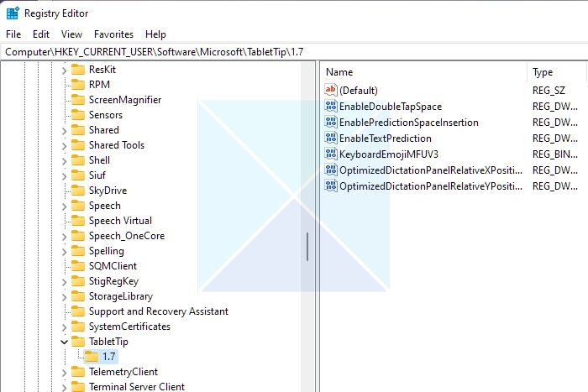Select the 1.7 key label in tree
This screenshot has height=392, width=588.
point(108,357)
